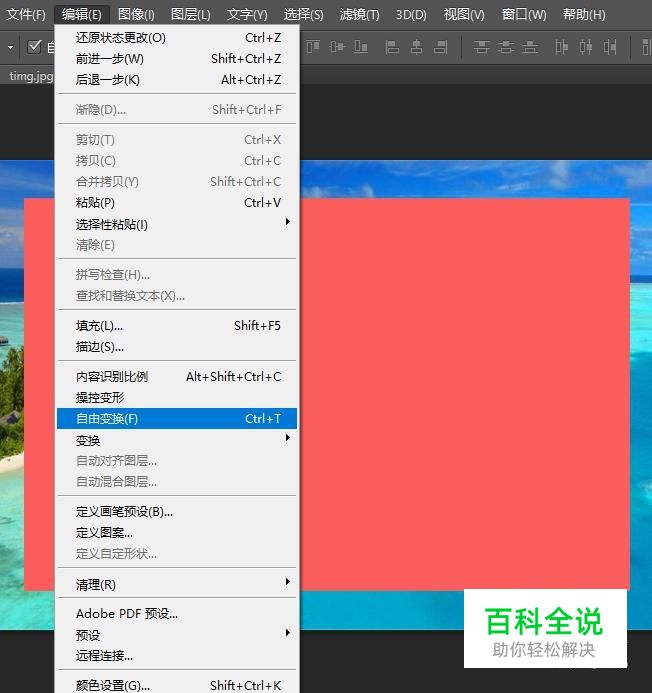The width and height of the screenshot is (652, 693).
Task: Click the distribute horizontal centers icon
Action: pyautogui.click(x=586, y=46)
